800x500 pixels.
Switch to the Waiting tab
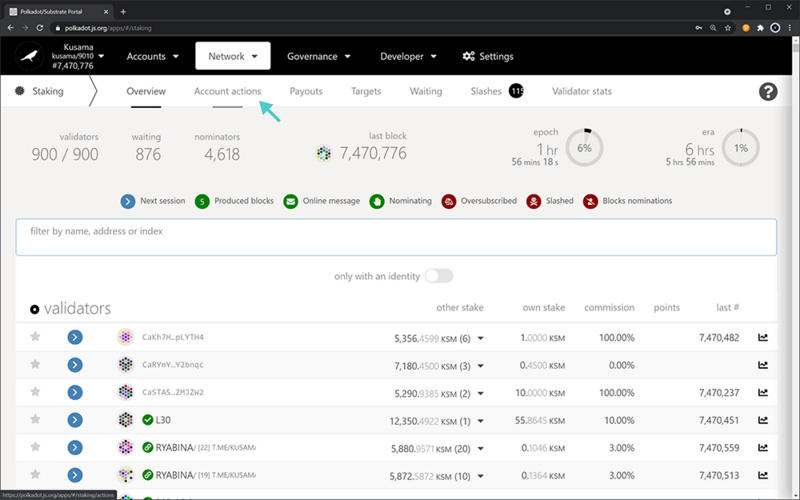point(426,91)
